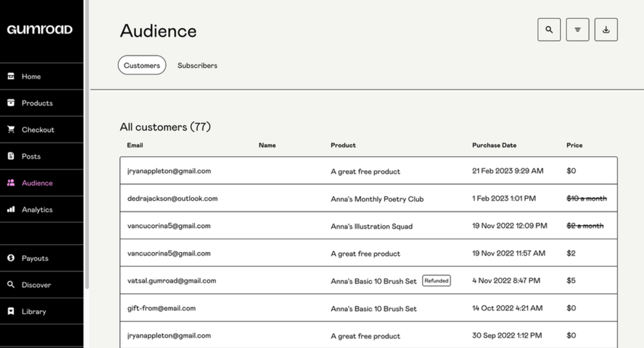Viewport: 644px width, 348px height.
Task: Click Anna's Monthly Poetry Club product
Action: pos(377,199)
